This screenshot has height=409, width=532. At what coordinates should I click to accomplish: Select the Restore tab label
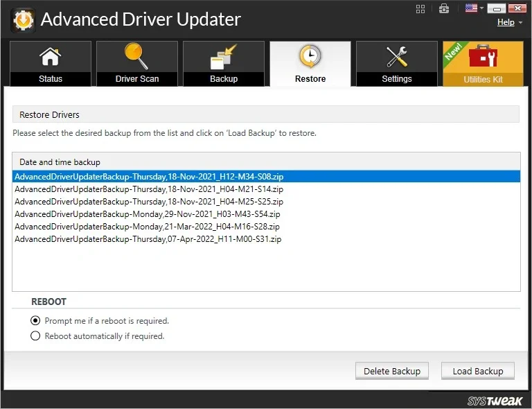pyautogui.click(x=310, y=79)
